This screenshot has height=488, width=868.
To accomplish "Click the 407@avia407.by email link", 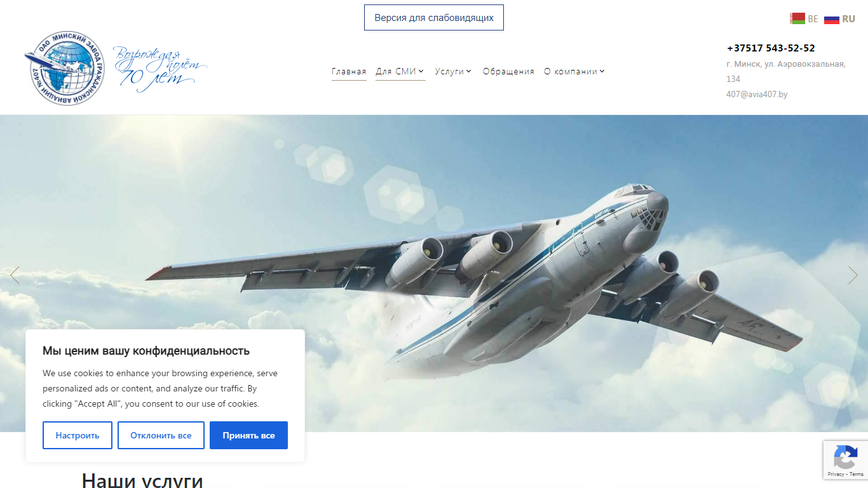I will coord(757,94).
